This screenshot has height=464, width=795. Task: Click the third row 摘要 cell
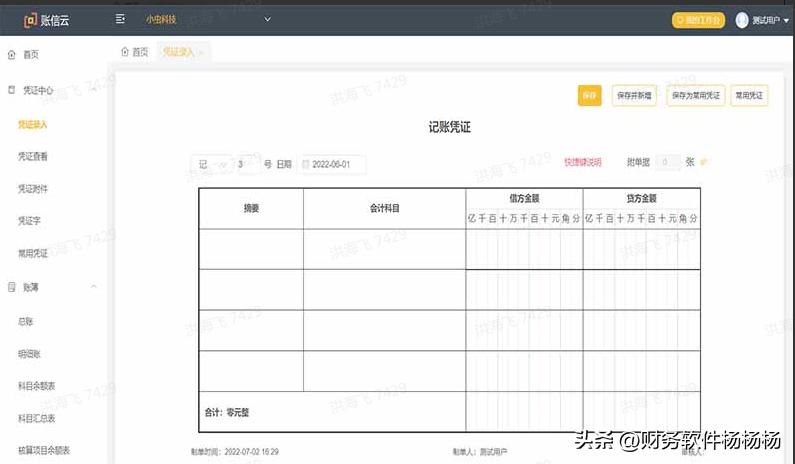tap(251, 330)
